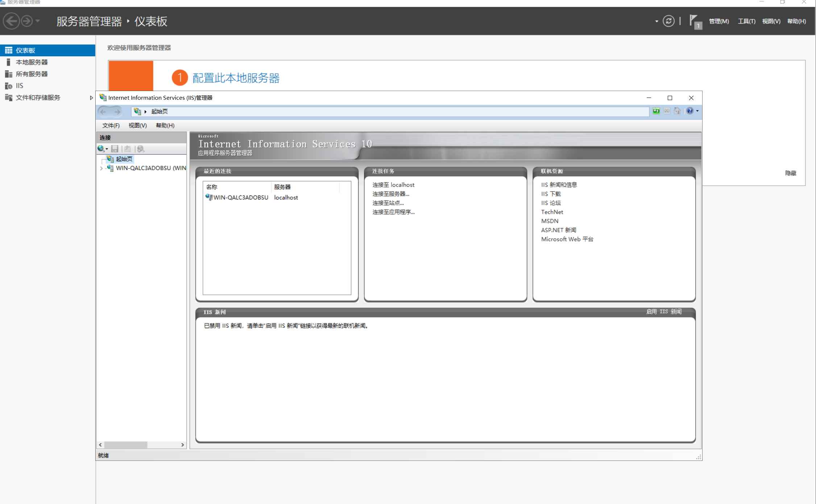Image resolution: width=816 pixels, height=504 pixels.
Task: Open IIS 新闻和信息 resource link
Action: click(x=559, y=185)
